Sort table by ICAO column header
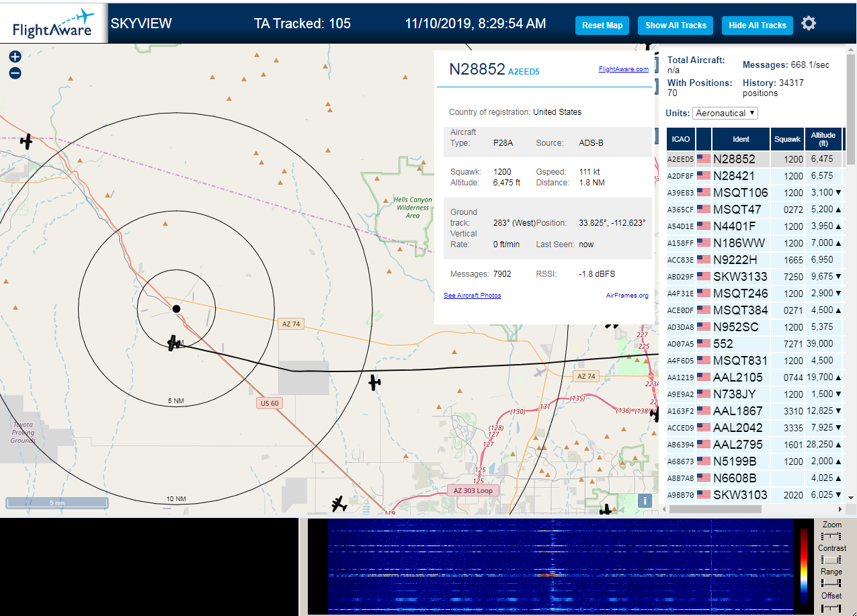Viewport: 857px width, 616px height. [x=681, y=139]
